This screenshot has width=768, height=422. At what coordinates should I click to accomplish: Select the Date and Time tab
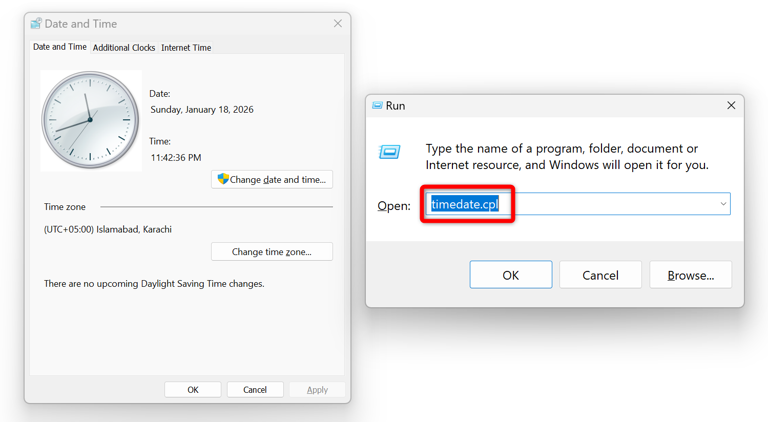[60, 47]
